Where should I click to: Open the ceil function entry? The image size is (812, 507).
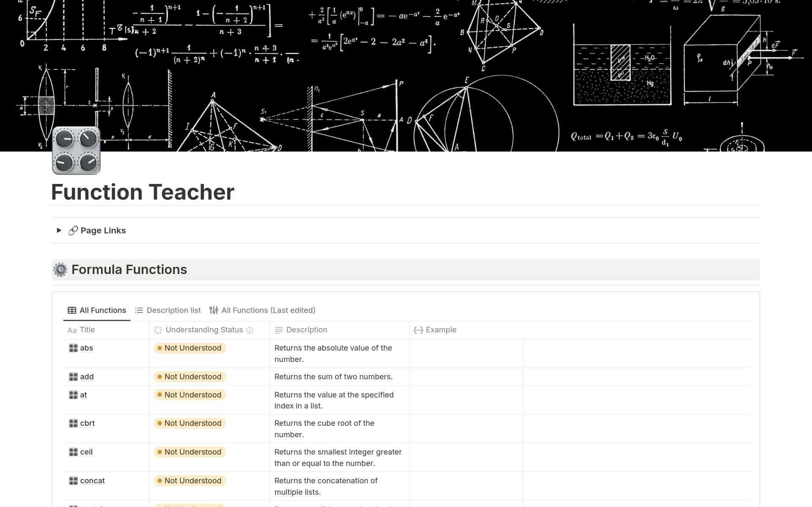(x=87, y=452)
